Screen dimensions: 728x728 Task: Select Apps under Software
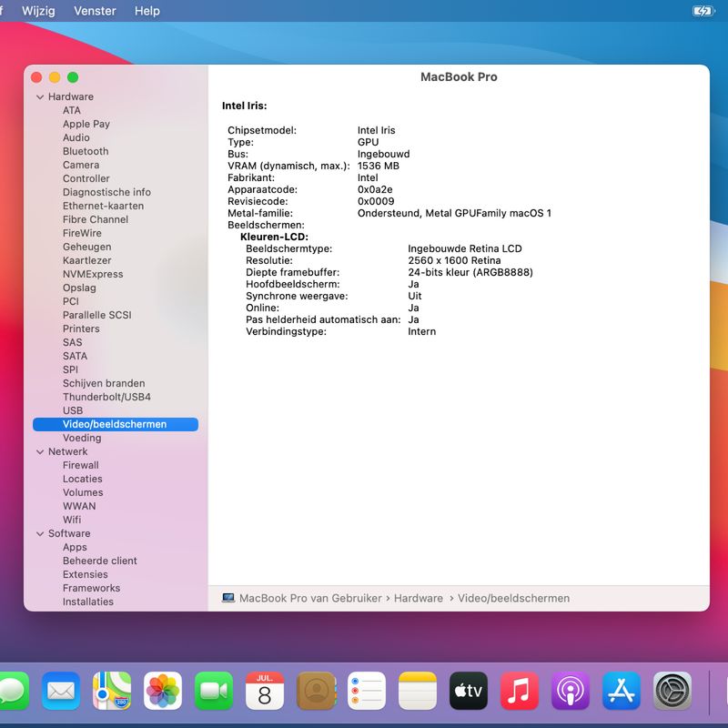pyautogui.click(x=75, y=548)
